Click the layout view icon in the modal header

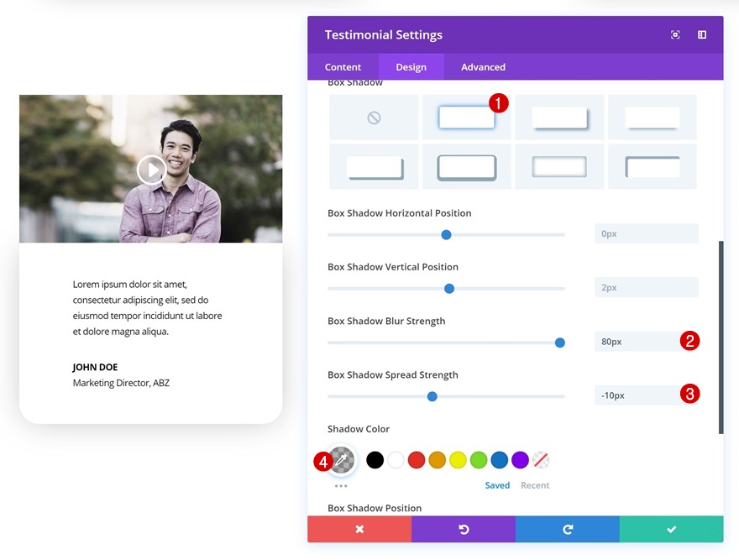702,34
